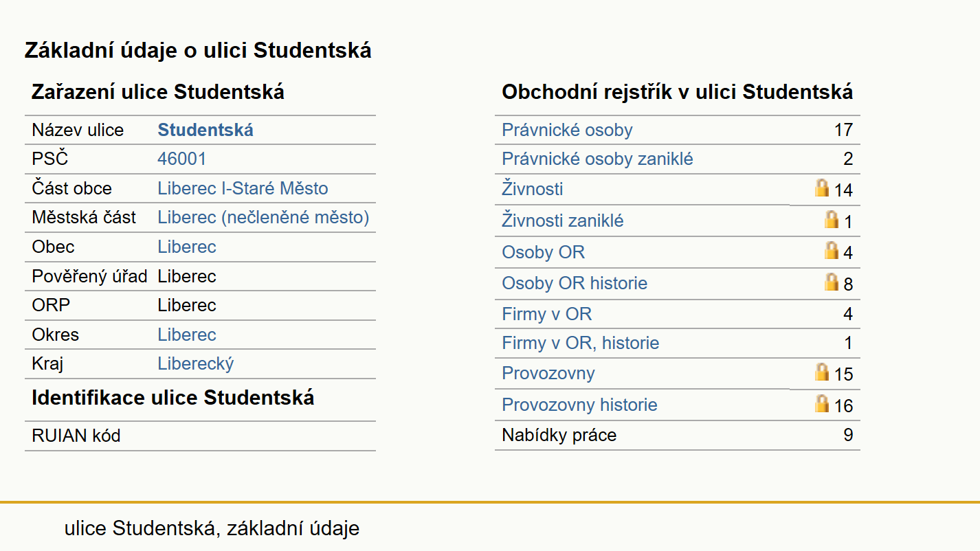Open Liberec I-Staré Město link
Screen dimensions: 980x551
(x=243, y=189)
